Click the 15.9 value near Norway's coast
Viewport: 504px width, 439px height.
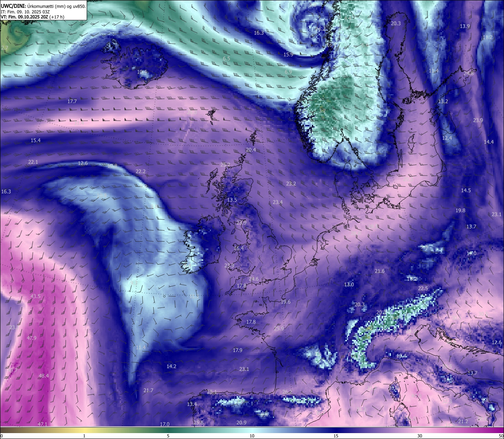(x=288, y=54)
